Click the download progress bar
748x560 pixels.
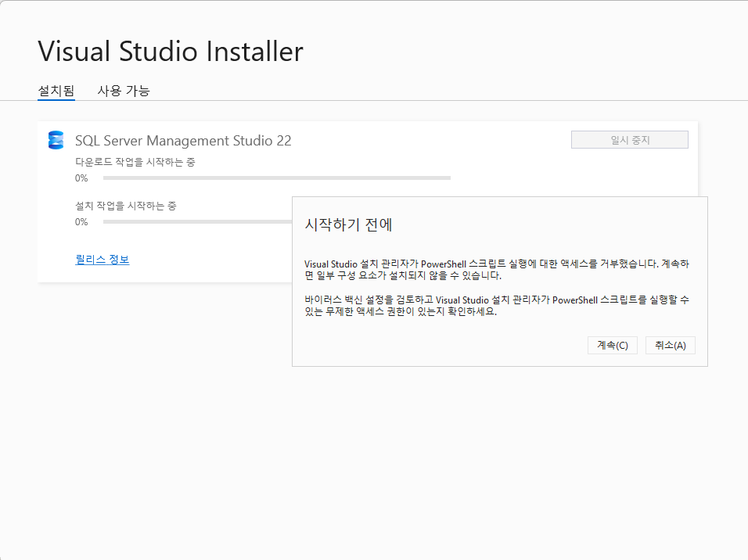277,178
